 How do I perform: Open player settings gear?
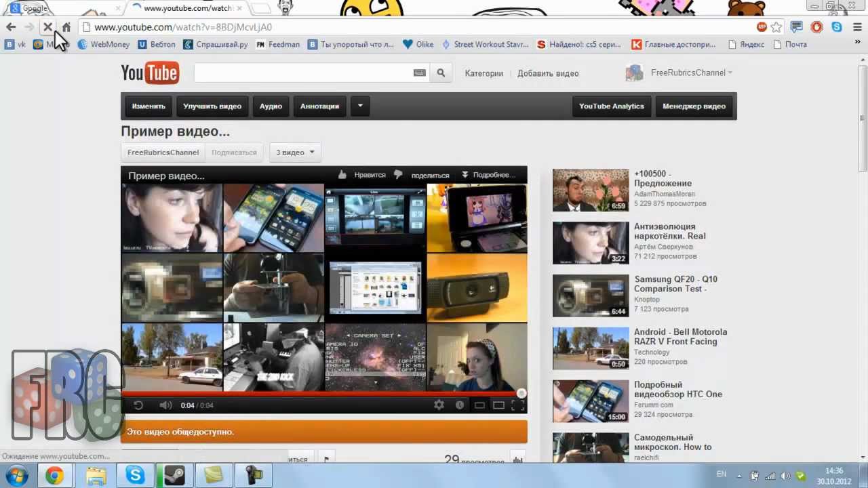(439, 405)
